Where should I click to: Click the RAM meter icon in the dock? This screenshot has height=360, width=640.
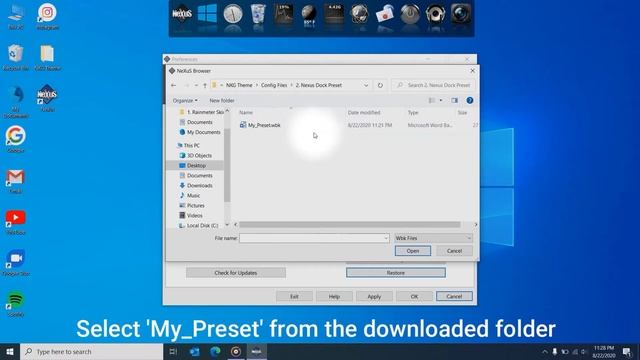[x=334, y=14]
